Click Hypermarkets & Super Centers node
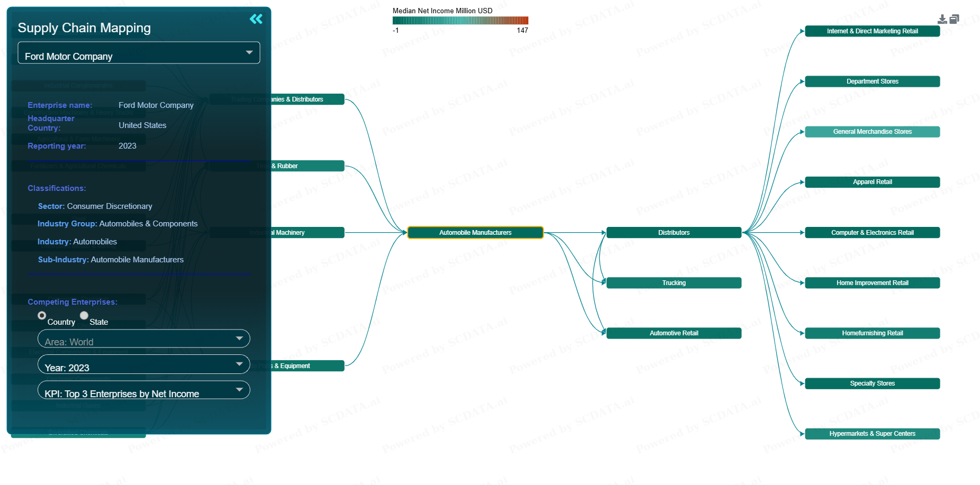The height and width of the screenshot is (485, 980). click(x=873, y=434)
